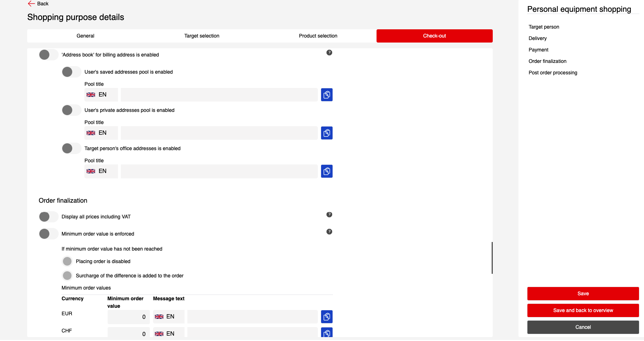Copy the EUR message text
Screen dimensions: 644x341
pos(326,317)
